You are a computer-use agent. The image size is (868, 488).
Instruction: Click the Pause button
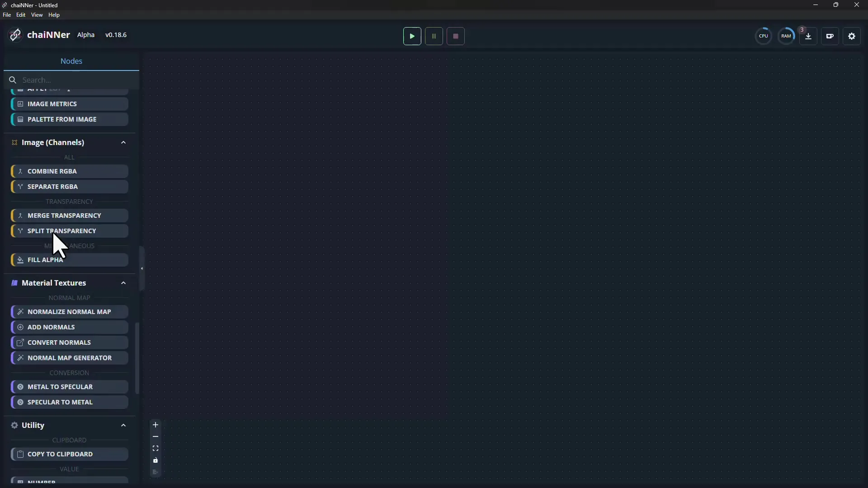point(434,36)
